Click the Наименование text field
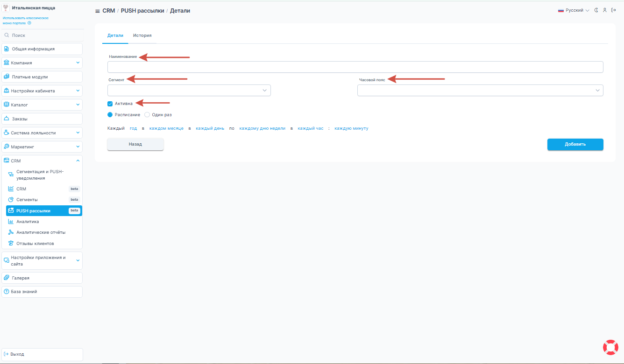Image resolution: width=624 pixels, height=364 pixels. point(355,67)
